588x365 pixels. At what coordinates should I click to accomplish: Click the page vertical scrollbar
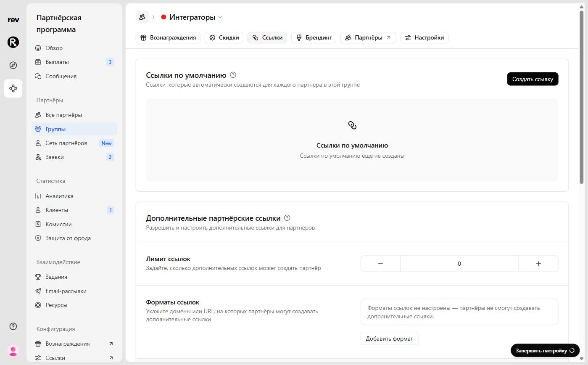[x=582, y=97]
